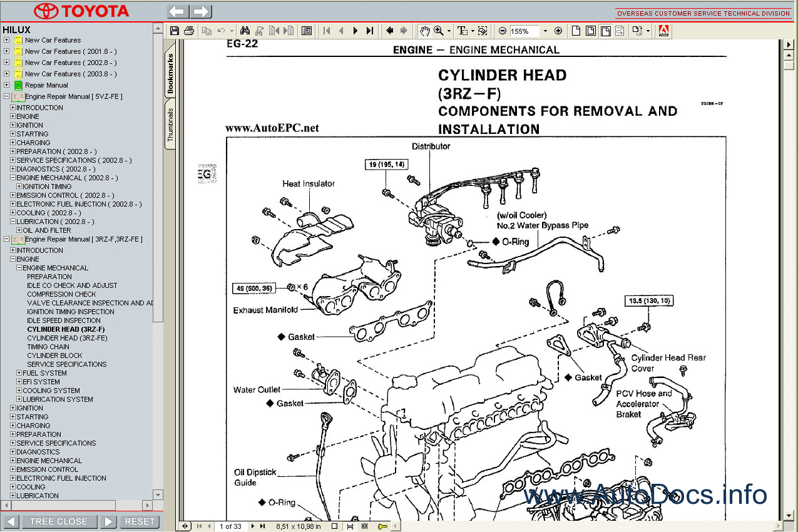Select the Zoom In magnifier tool
Screen dimensions: 798x532
tap(439, 31)
